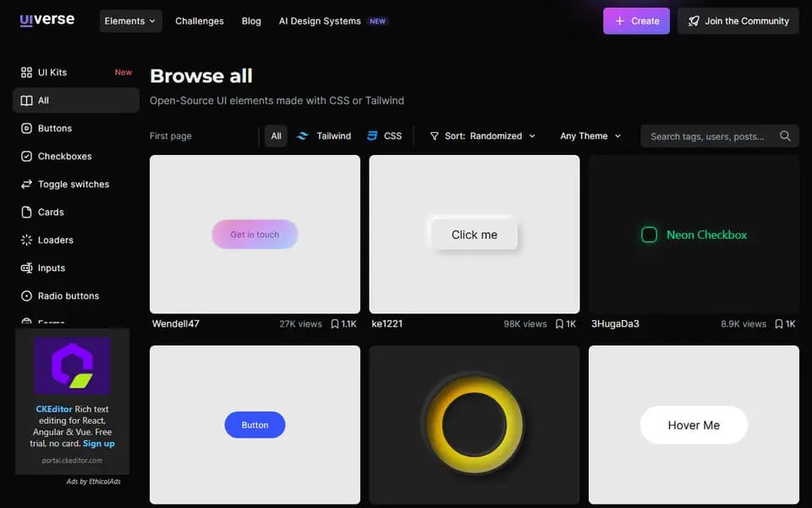Click the Radio buttons category icon
Screen dimensions: 812x508
(26, 296)
